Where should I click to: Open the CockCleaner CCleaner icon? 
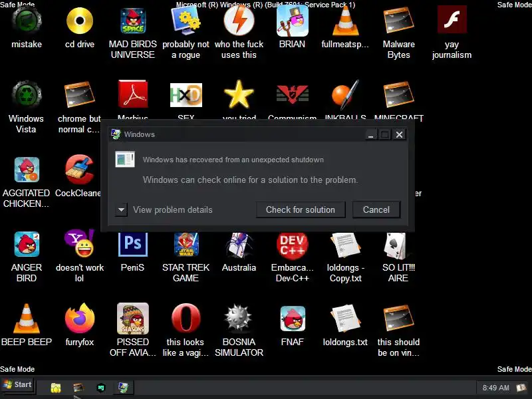(x=80, y=170)
